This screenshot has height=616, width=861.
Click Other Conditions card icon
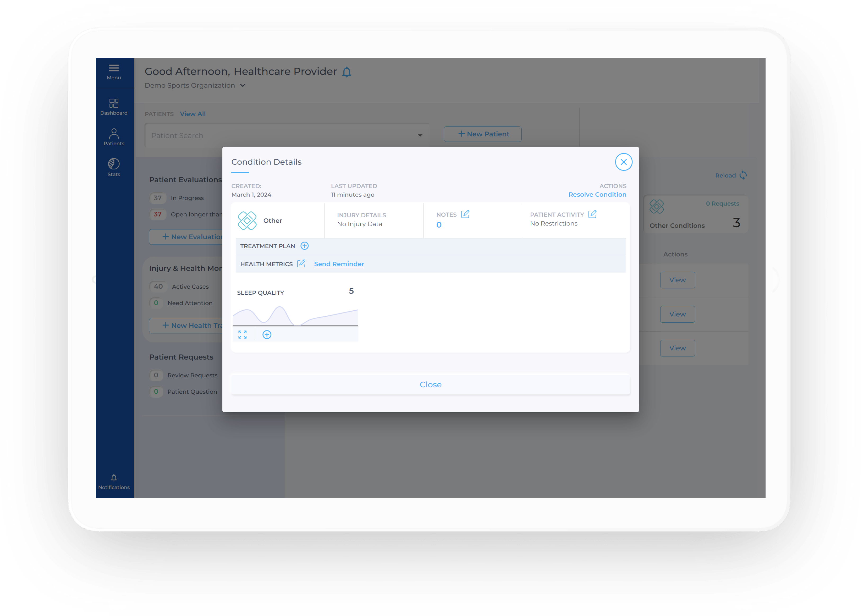[x=656, y=207]
